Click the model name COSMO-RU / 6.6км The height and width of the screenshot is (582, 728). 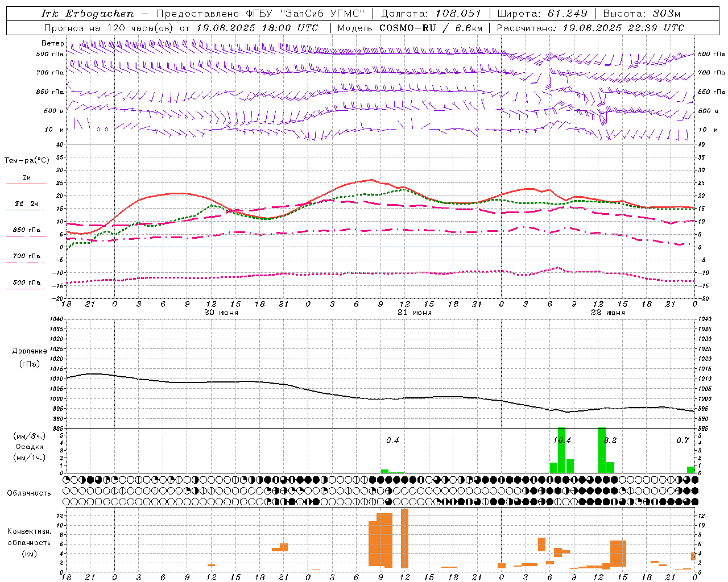click(431, 28)
